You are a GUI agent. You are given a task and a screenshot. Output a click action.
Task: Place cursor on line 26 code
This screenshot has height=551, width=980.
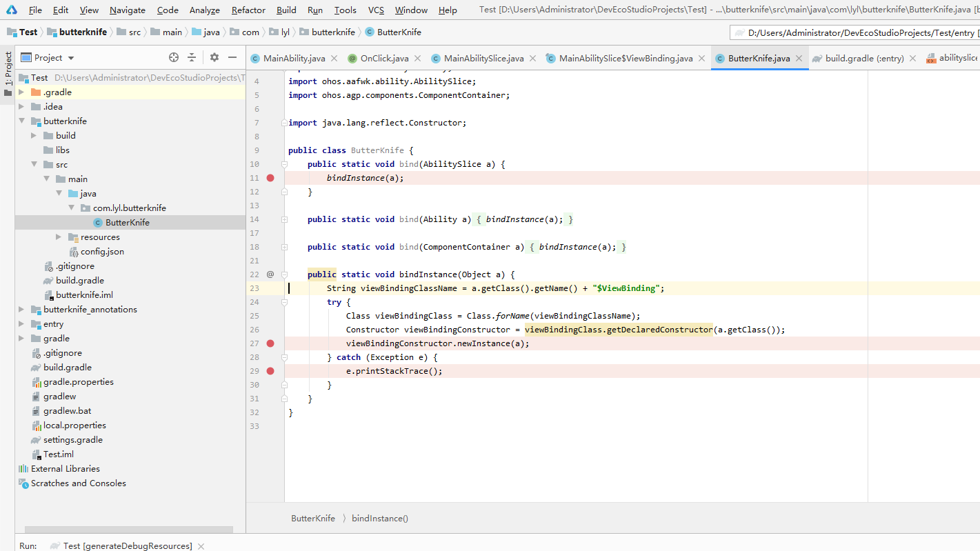coord(566,330)
